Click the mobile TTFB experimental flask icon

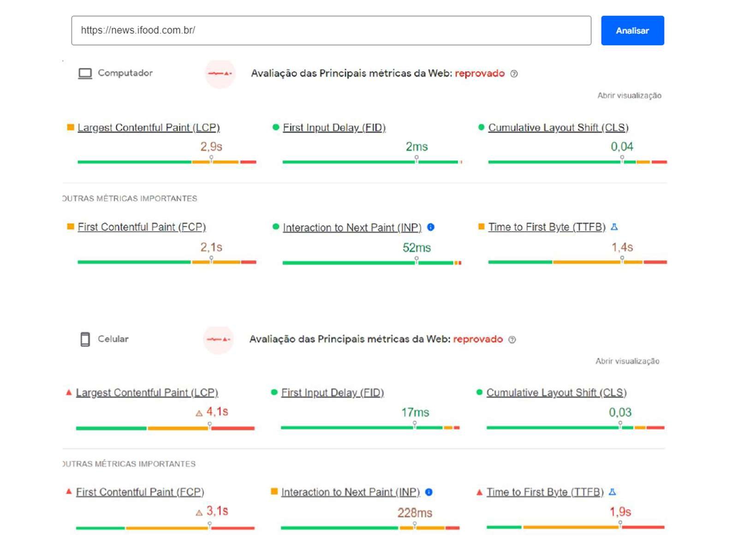point(613,492)
